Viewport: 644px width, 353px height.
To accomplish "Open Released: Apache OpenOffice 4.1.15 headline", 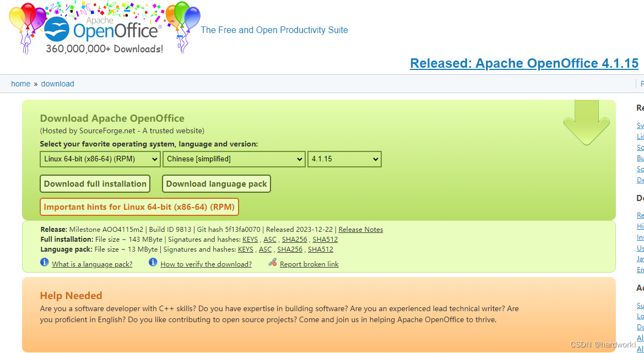I will pyautogui.click(x=524, y=63).
